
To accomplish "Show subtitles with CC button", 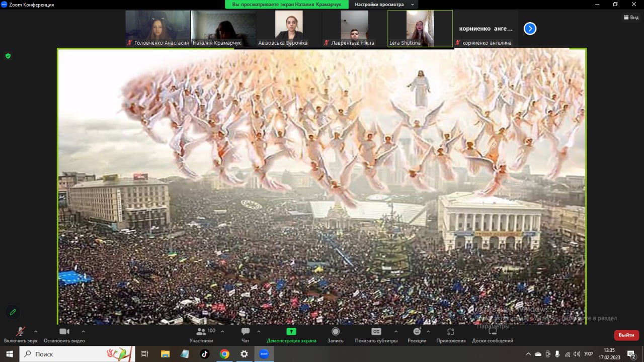I will [376, 335].
